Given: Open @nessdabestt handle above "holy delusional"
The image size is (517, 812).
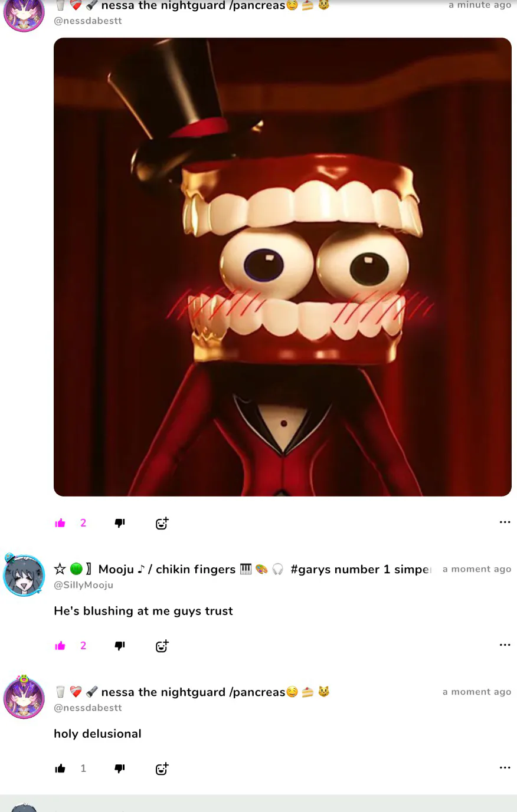Looking at the screenshot, I should click(88, 708).
